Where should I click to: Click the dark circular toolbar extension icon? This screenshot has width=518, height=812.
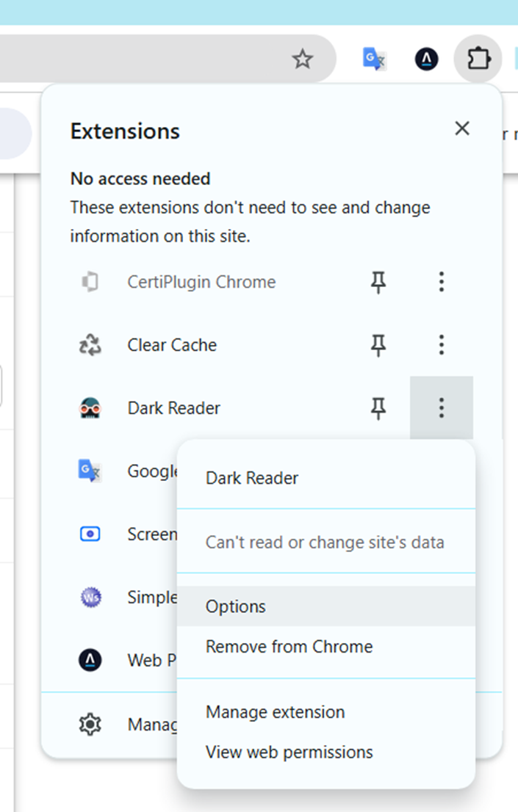[426, 59]
